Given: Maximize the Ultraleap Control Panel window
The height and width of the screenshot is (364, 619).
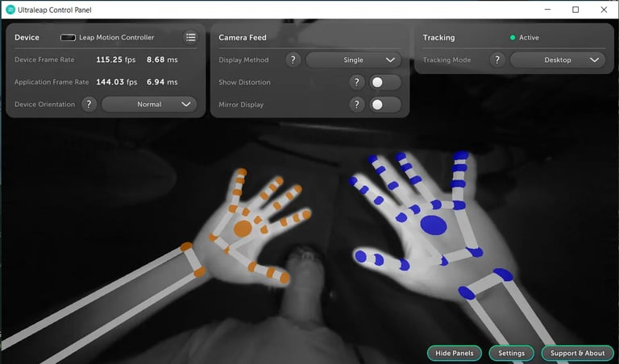Looking at the screenshot, I should coord(575,10).
